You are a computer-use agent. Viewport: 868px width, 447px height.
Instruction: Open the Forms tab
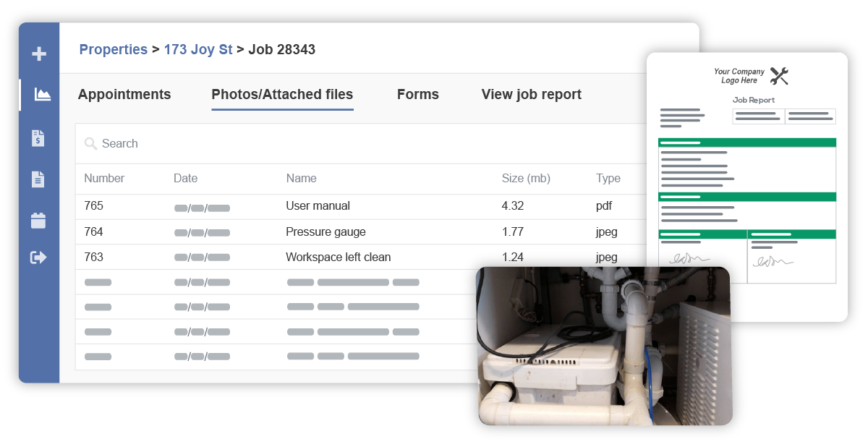click(417, 94)
